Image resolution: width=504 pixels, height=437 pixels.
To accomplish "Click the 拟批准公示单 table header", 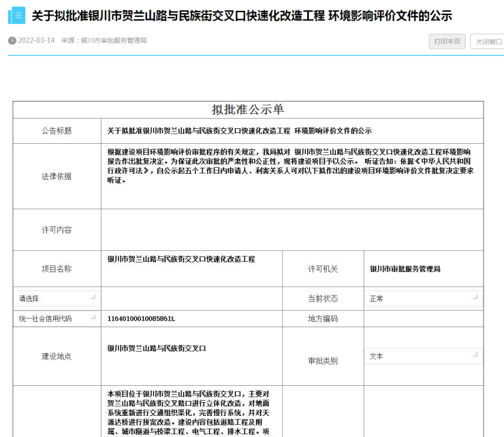I will (x=248, y=110).
